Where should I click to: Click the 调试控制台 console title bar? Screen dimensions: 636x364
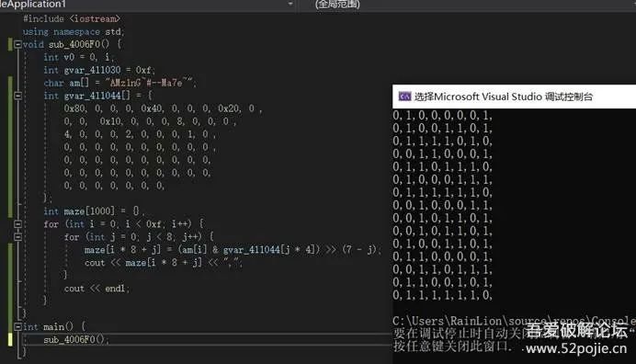point(514,97)
